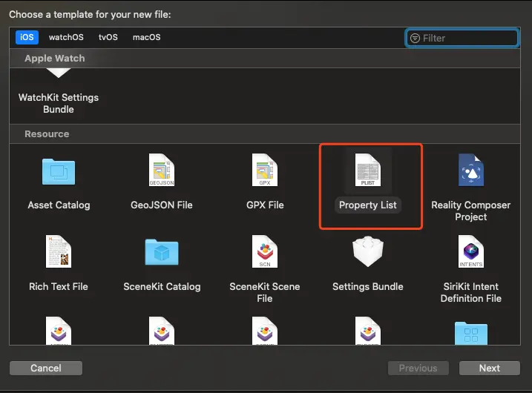The width and height of the screenshot is (532, 393).
Task: Click the SceneKit Scene File label
Action: 265,292
